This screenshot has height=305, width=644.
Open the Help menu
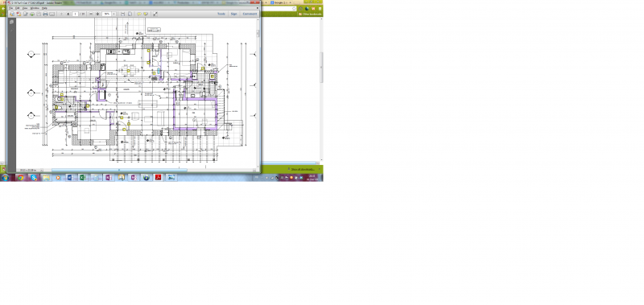pyautogui.click(x=44, y=8)
